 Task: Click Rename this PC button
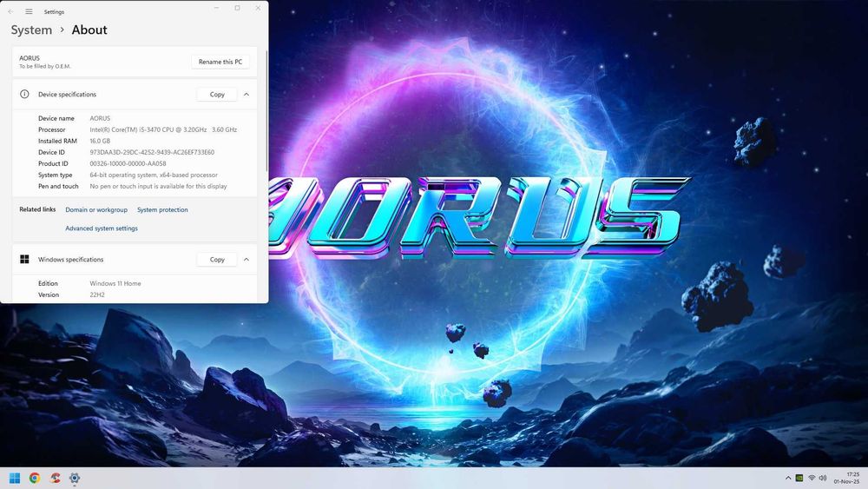pos(220,62)
